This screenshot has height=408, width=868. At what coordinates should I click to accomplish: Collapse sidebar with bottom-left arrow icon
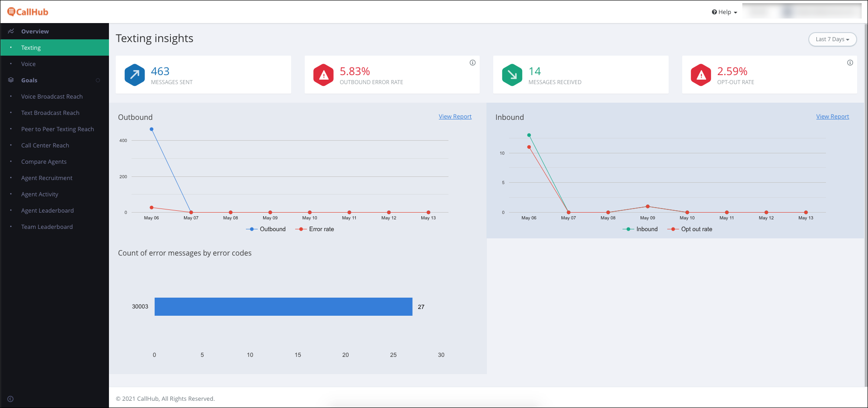[x=10, y=399]
